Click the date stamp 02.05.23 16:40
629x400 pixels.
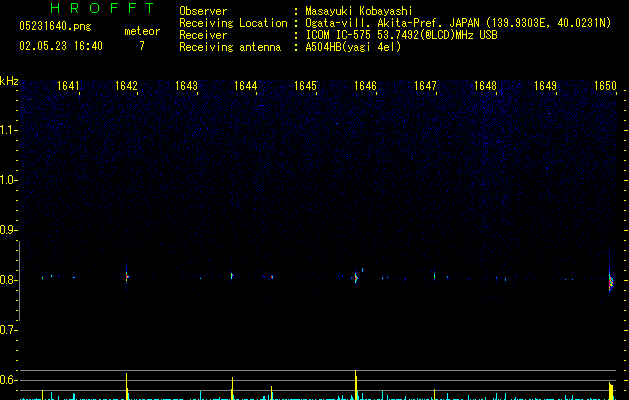pos(61,46)
